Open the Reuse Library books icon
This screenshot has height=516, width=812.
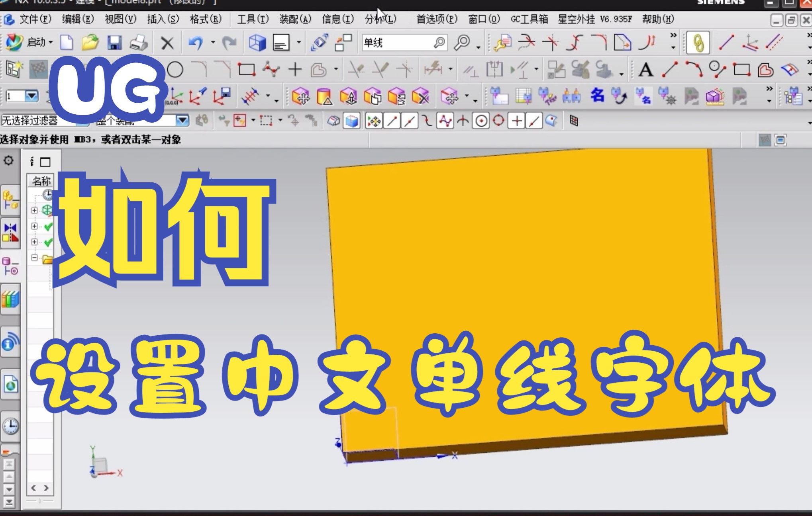[x=10, y=299]
